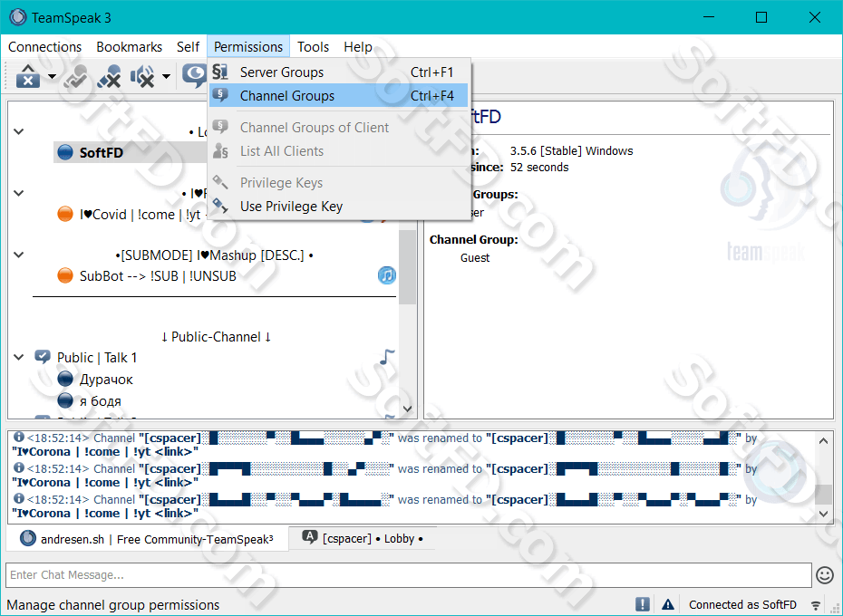Open the Help menu
Viewport: 843px width, 616px height.
pos(357,47)
